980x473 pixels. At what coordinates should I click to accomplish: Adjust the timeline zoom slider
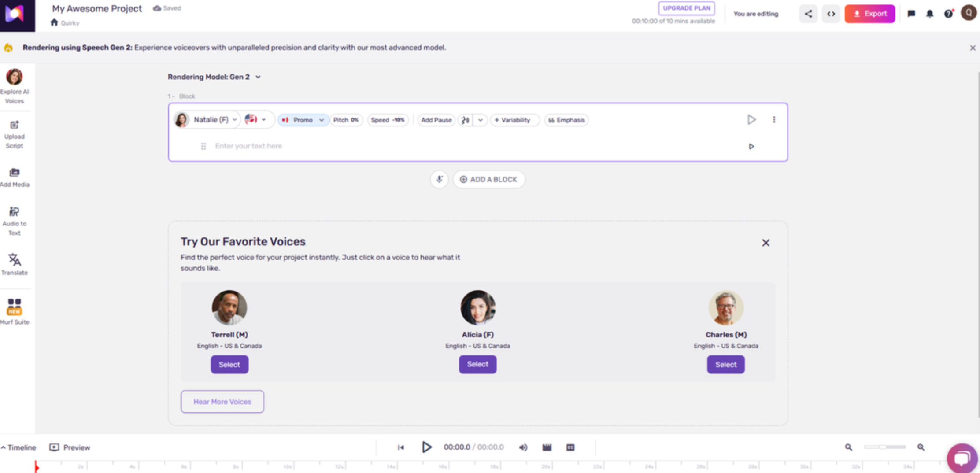click(884, 447)
